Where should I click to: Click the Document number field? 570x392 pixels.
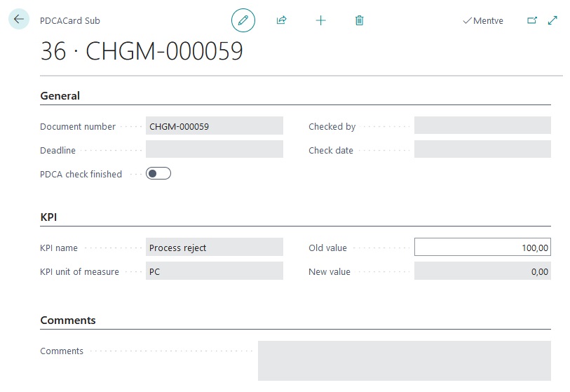[x=214, y=126]
